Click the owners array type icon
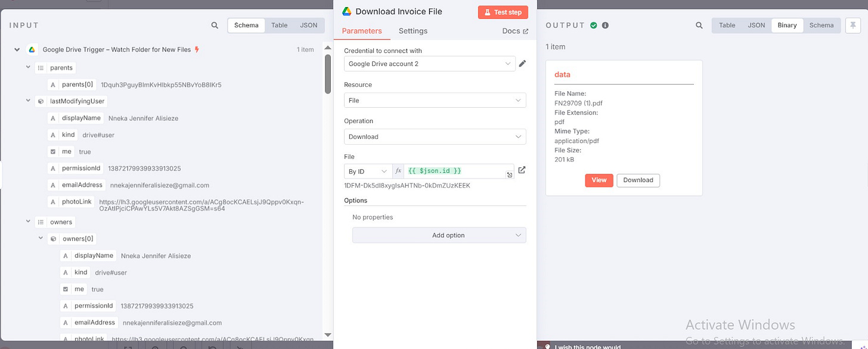868x349 pixels. (41, 222)
